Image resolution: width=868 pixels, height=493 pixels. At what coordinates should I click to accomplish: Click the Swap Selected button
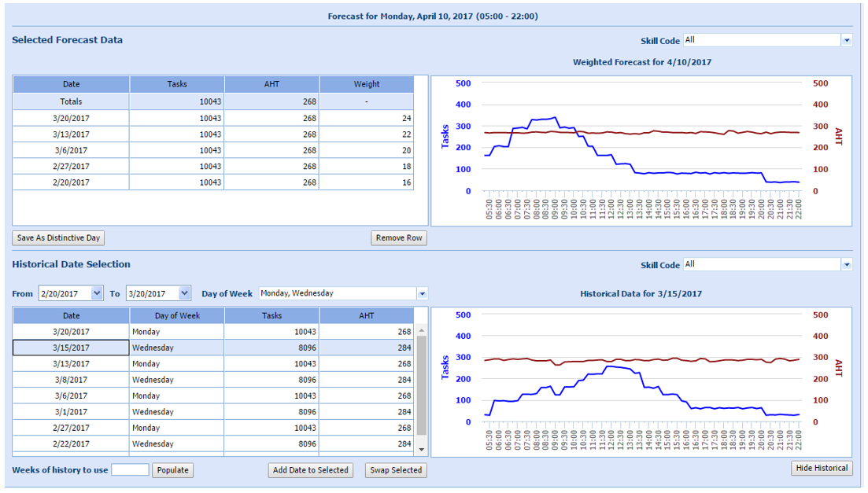(x=396, y=470)
